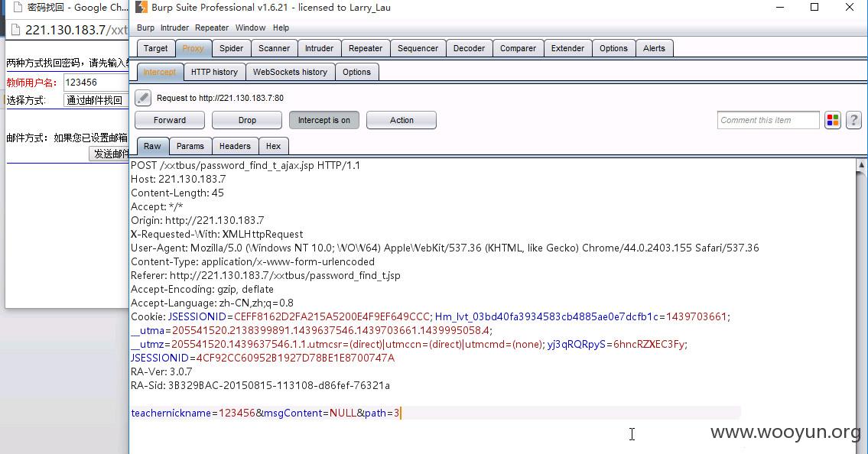The width and height of the screenshot is (868, 454).
Task: Click the scroll up arrow of request editor
Action: coord(861,165)
